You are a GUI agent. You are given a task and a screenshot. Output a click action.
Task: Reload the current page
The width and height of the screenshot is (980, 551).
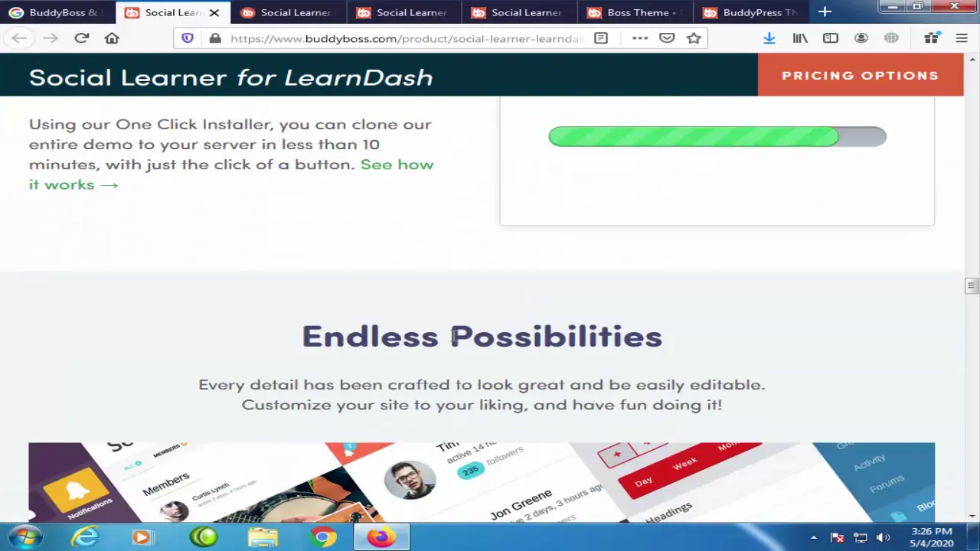pyautogui.click(x=81, y=38)
